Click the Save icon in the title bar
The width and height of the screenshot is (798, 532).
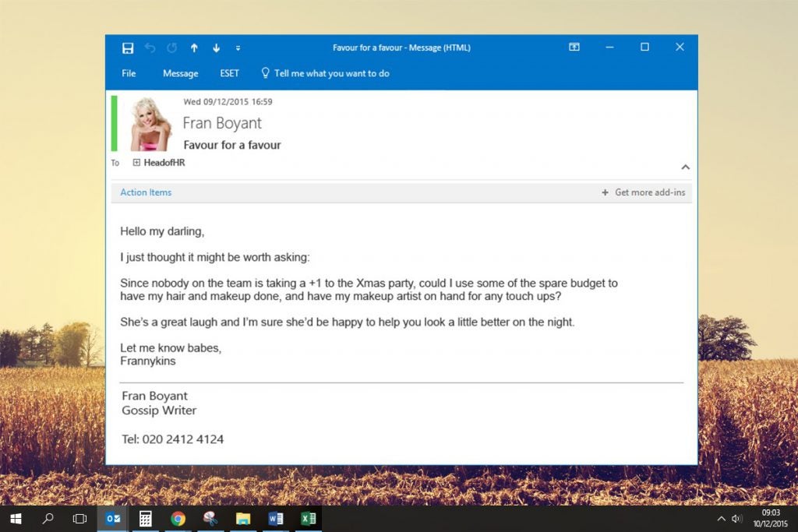click(128, 48)
